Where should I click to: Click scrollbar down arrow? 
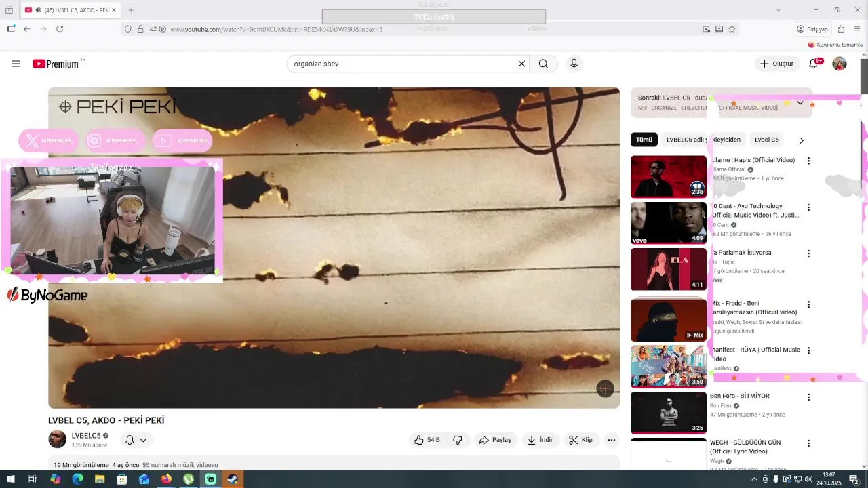click(x=864, y=466)
